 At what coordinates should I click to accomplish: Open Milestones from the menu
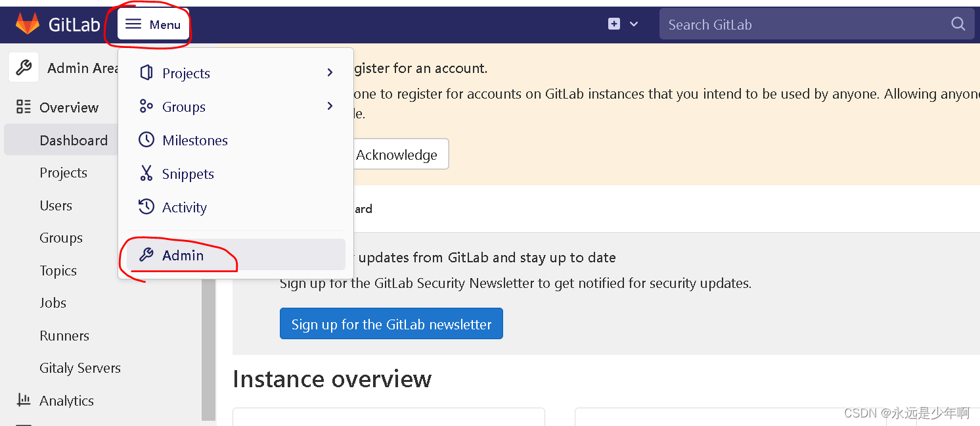tap(194, 140)
